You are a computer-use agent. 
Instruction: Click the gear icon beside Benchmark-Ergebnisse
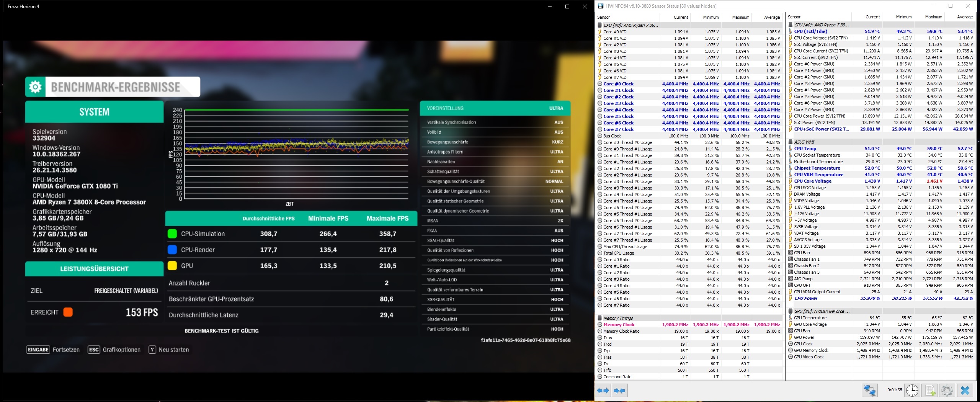pyautogui.click(x=35, y=87)
